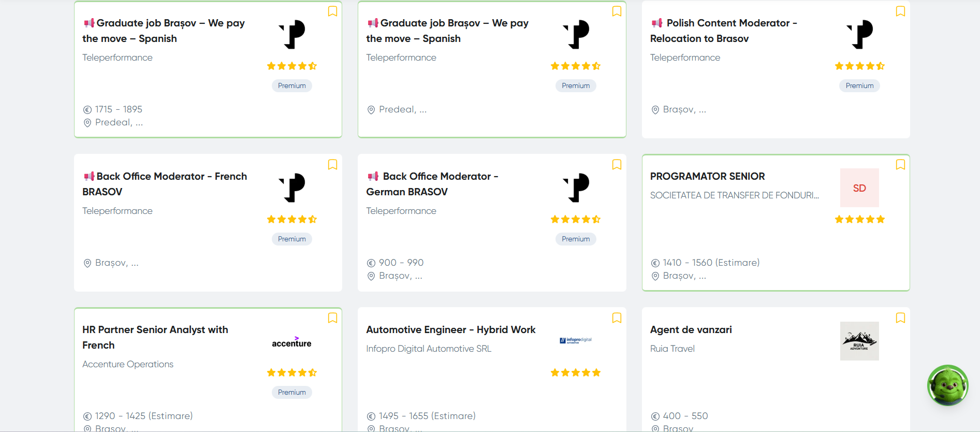Viewport: 980px width, 432px height.
Task: Click the Ruia Travel company name
Action: (x=672, y=349)
